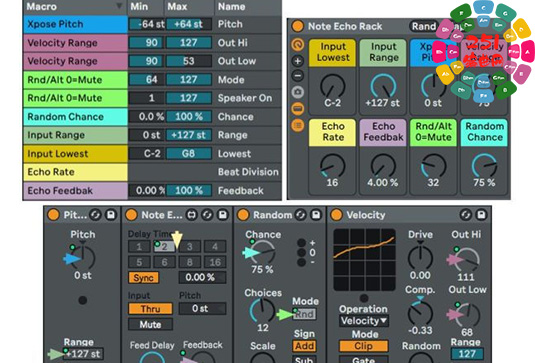Click the Range 127 field in Velocity
The height and width of the screenshot is (363, 535).
467,354
